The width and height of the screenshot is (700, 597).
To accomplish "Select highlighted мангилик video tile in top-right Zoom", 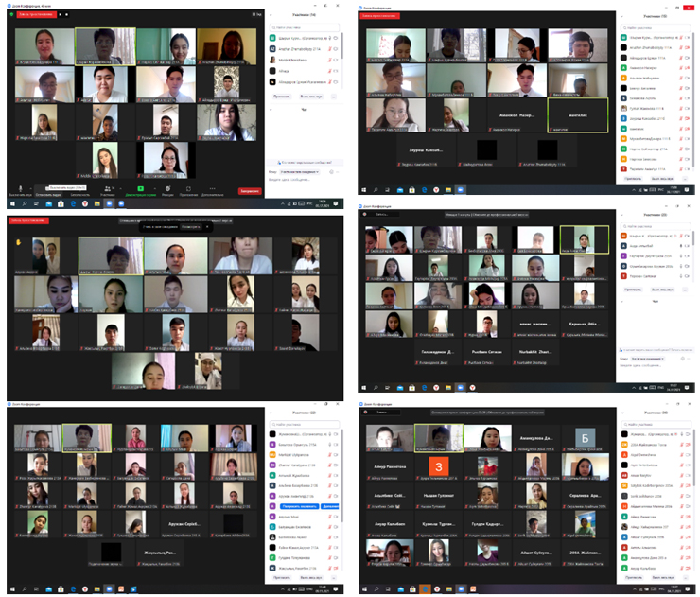I will pos(578,115).
